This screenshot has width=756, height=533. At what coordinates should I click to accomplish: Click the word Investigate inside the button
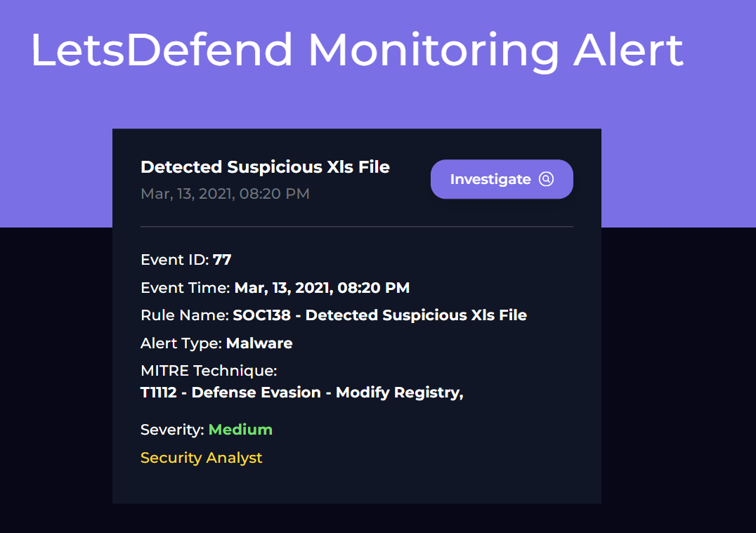coord(490,179)
